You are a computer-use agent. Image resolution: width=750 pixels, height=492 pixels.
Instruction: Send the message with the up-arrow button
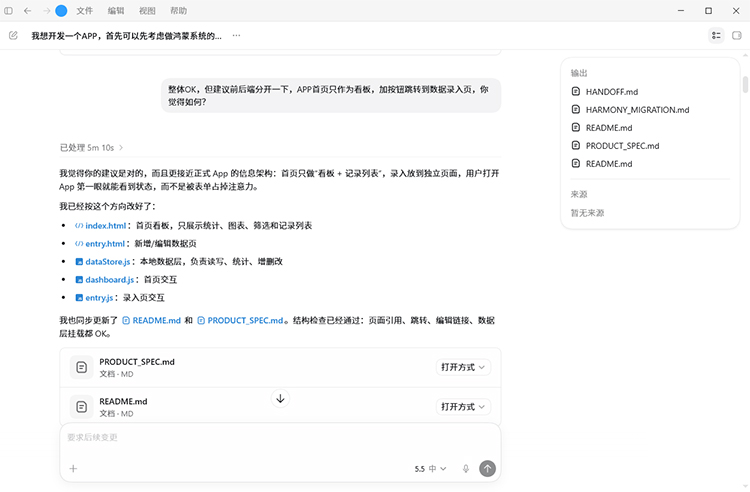pos(487,469)
